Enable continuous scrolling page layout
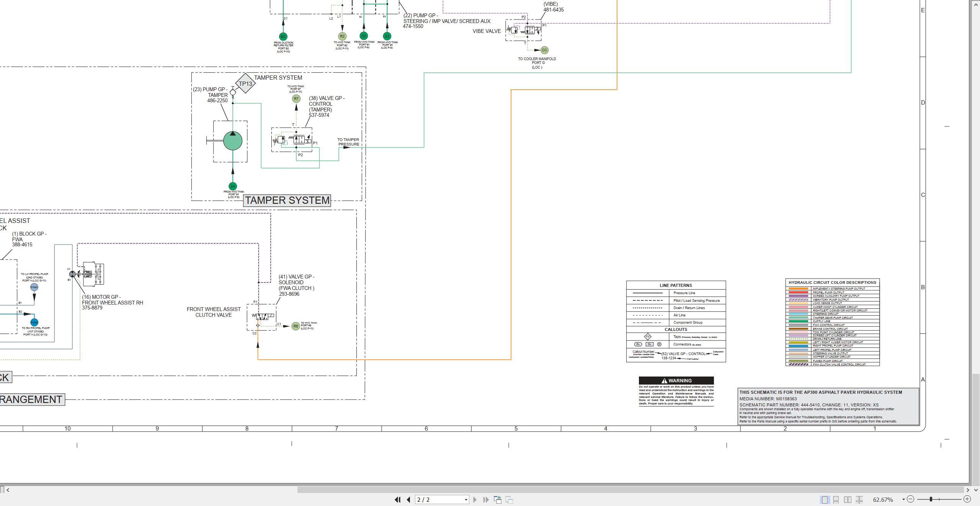 [x=836, y=499]
